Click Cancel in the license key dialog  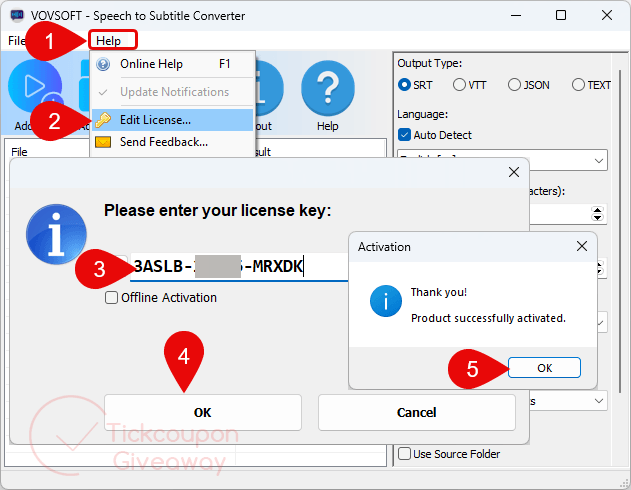coord(417,412)
